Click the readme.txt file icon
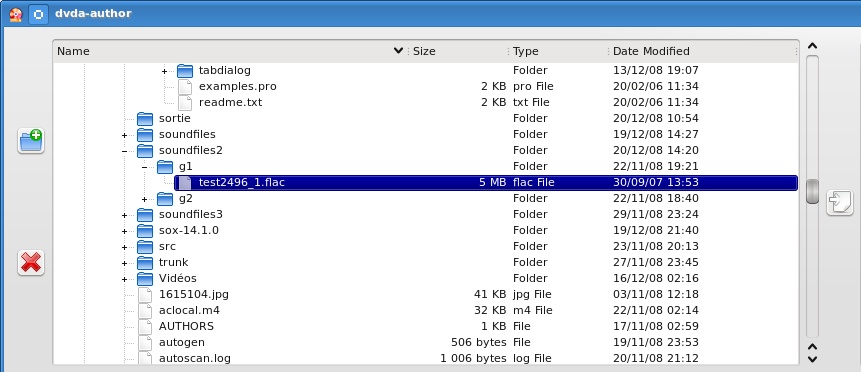This screenshot has width=861, height=372. pos(185,102)
